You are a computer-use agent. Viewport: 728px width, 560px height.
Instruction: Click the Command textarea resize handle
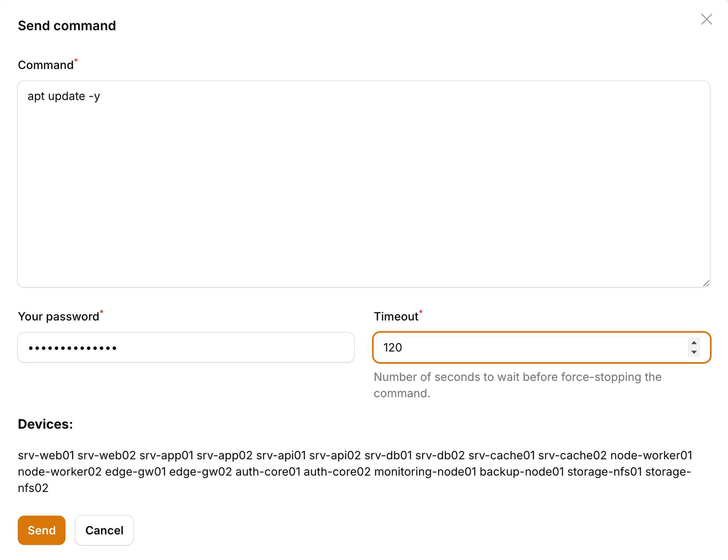click(706, 283)
